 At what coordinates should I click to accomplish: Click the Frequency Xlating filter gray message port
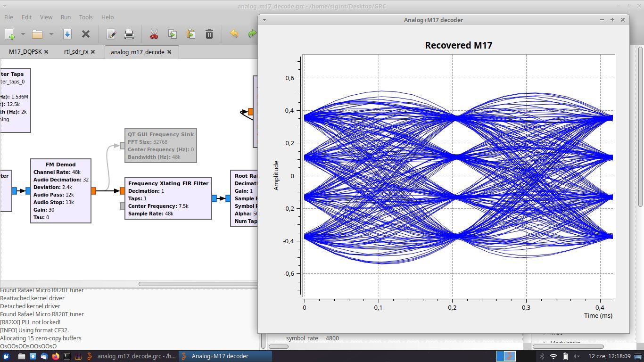[x=123, y=206]
